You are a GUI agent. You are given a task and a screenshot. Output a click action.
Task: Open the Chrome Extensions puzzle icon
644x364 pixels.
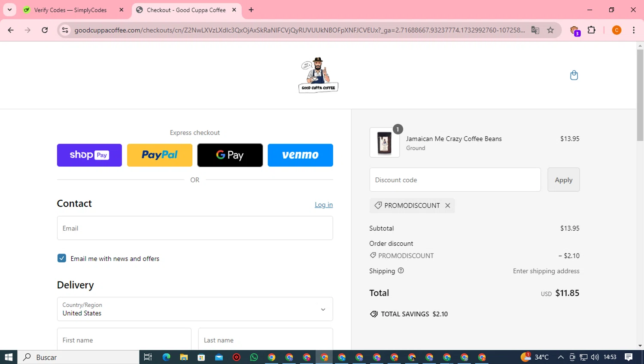(x=592, y=30)
